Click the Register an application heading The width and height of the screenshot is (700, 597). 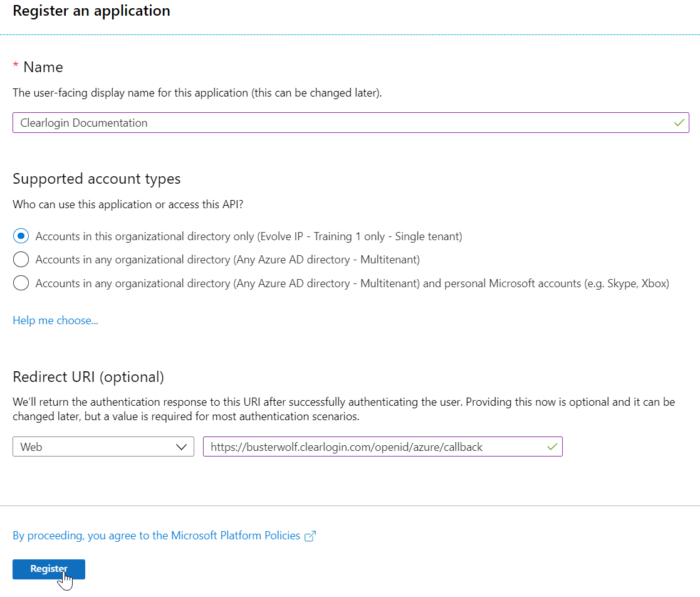coord(91,11)
